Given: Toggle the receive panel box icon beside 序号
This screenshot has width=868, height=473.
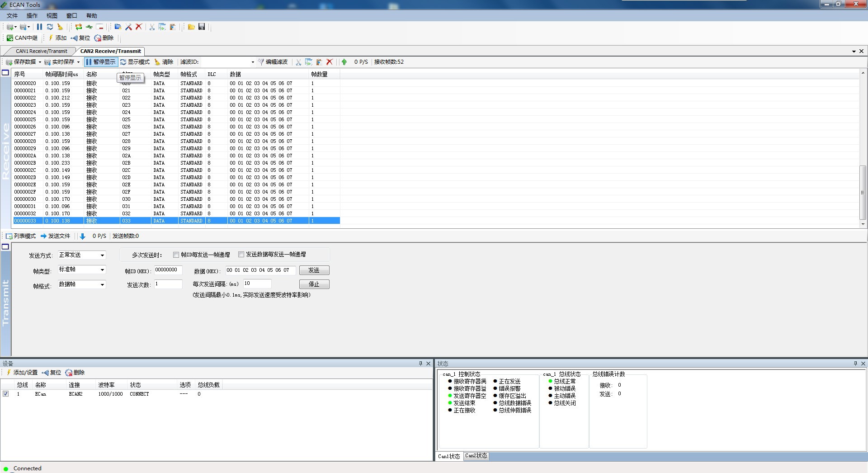Looking at the screenshot, I should click(x=5, y=73).
